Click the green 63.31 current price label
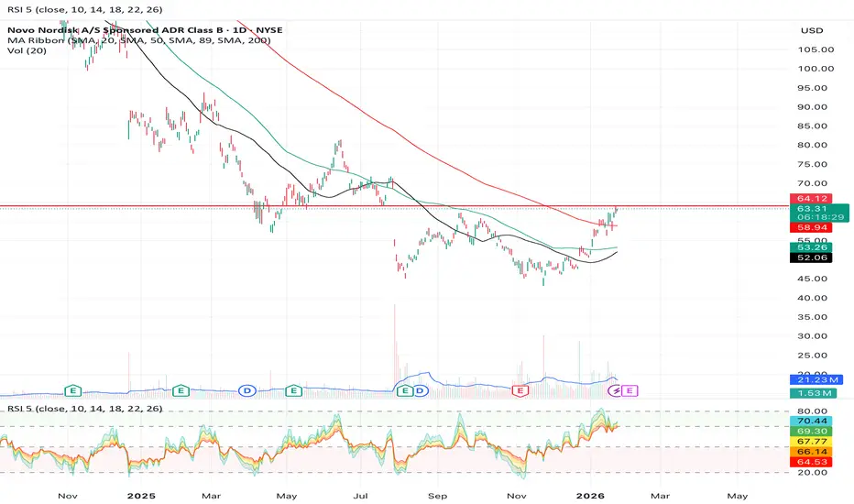Viewport: 854px width, 504px height. point(812,209)
